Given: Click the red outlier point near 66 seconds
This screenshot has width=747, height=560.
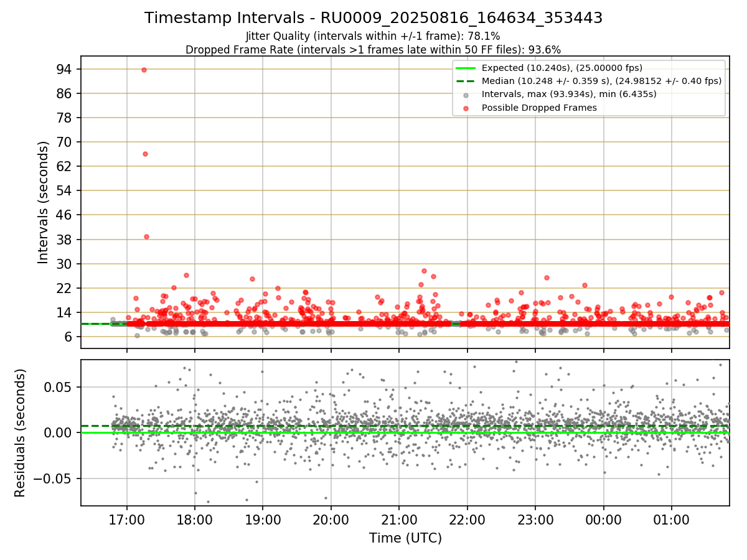Looking at the screenshot, I should 145,154.
